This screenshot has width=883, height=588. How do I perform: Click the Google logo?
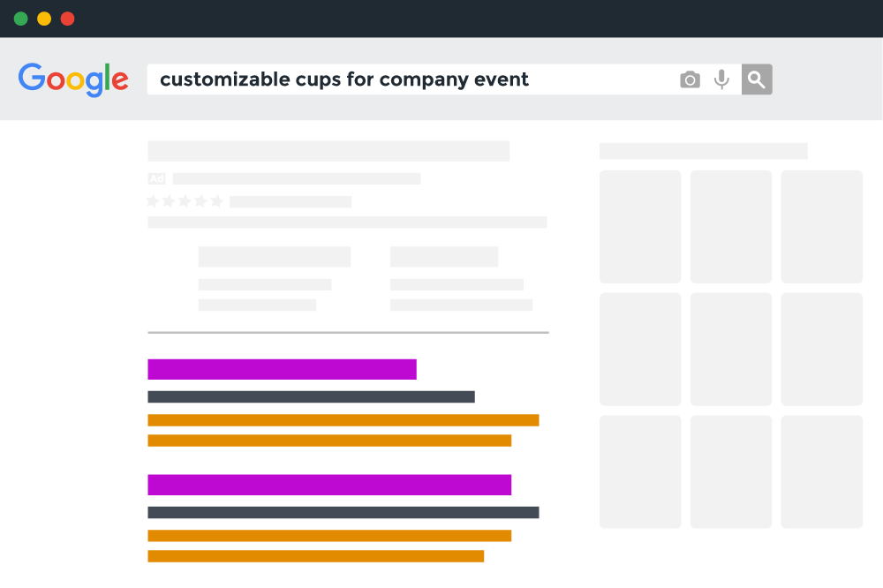click(x=73, y=79)
